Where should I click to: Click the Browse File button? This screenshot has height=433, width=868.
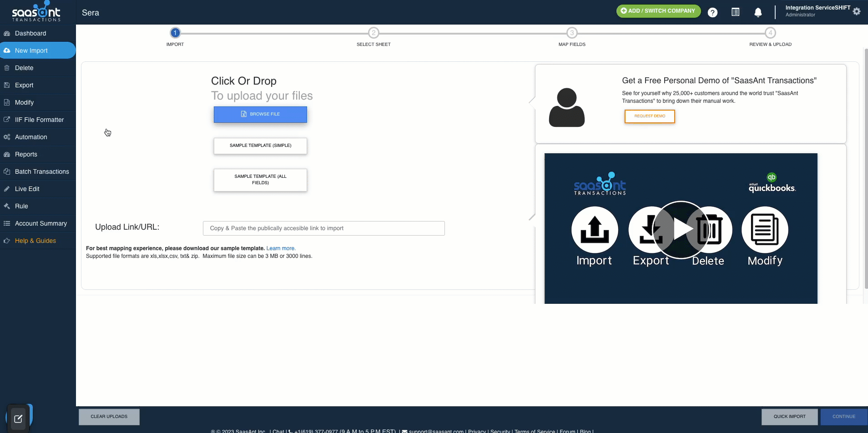260,114
